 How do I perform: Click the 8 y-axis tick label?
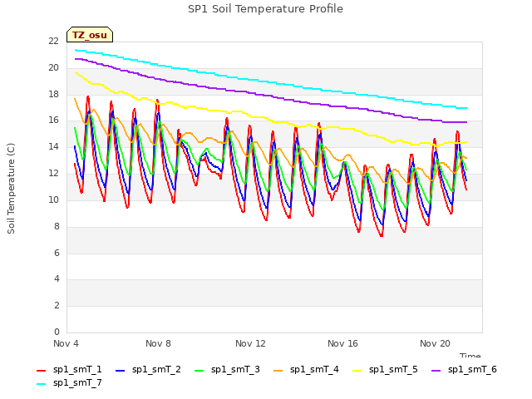pos(57,226)
